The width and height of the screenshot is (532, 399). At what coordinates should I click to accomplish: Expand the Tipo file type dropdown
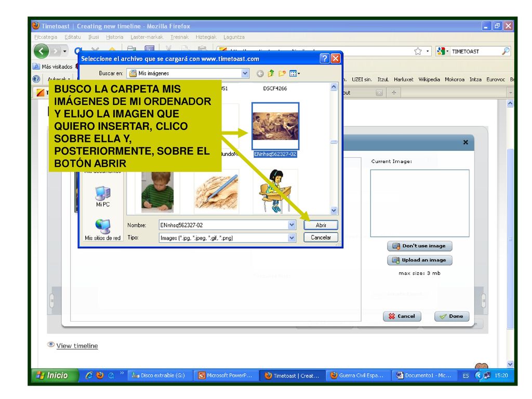(292, 238)
